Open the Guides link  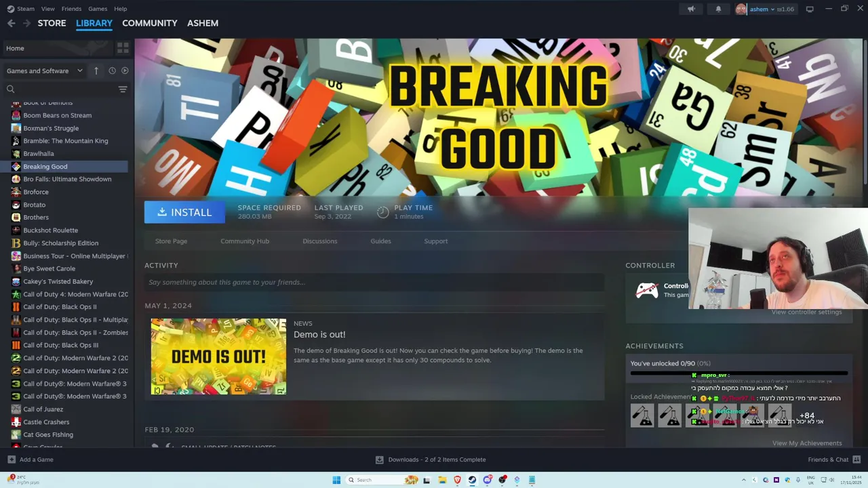click(380, 241)
